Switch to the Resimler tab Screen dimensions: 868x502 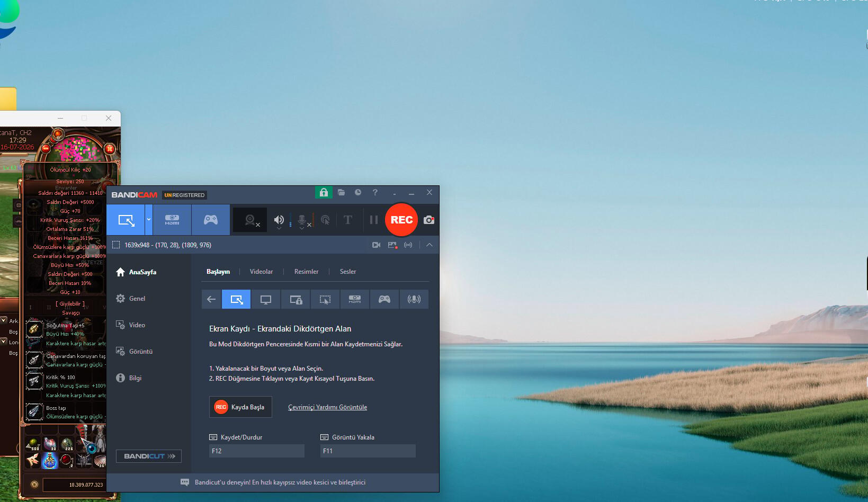[306, 272]
